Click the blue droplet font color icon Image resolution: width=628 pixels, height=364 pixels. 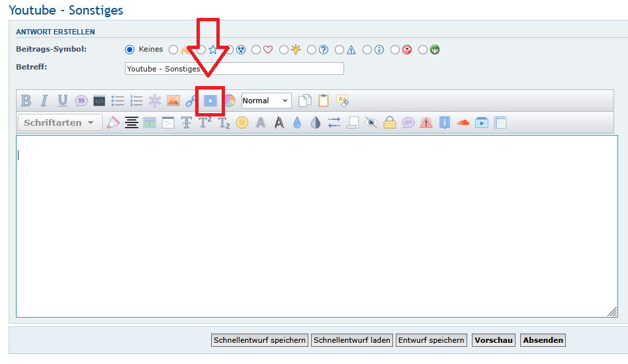pos(296,122)
